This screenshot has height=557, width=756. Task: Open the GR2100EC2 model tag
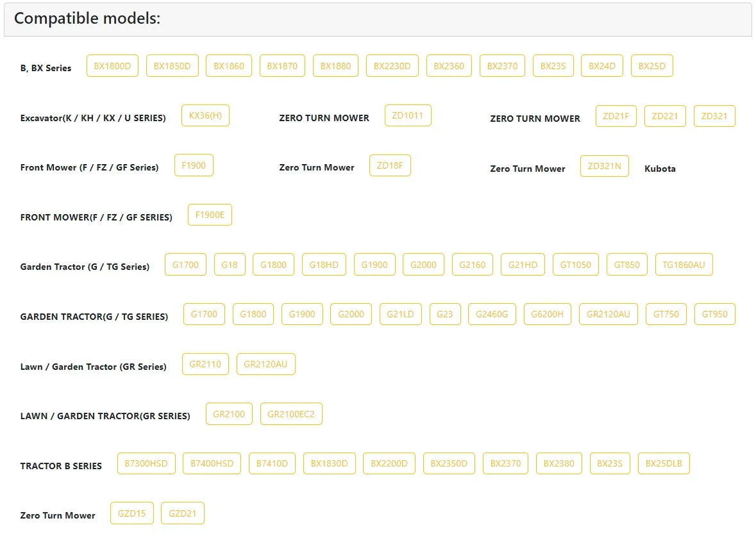[x=290, y=414]
